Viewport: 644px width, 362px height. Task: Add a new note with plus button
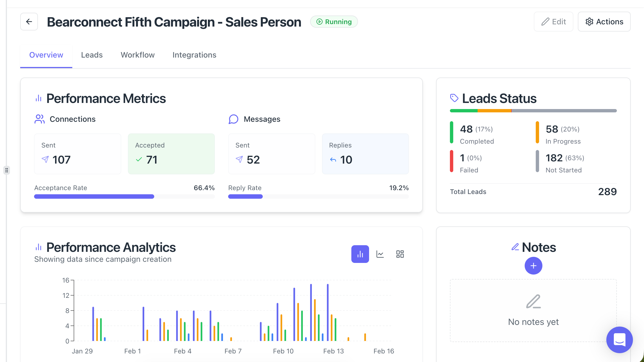[x=533, y=266]
